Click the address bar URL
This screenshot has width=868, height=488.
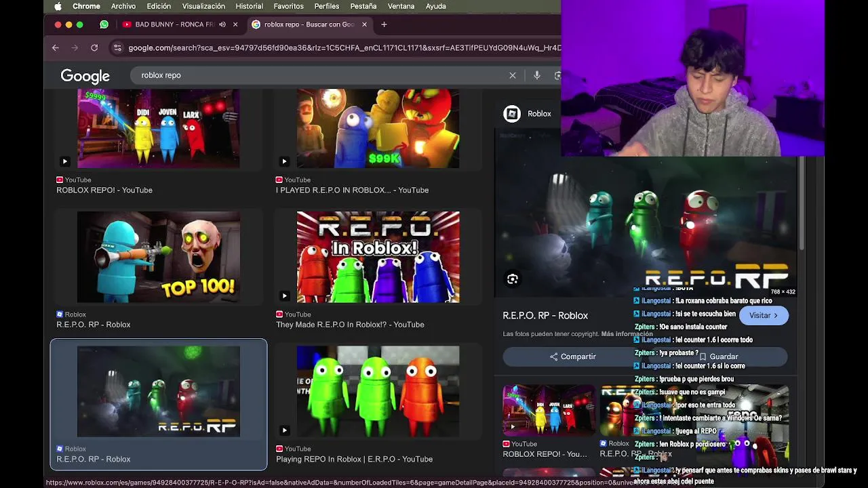click(344, 47)
